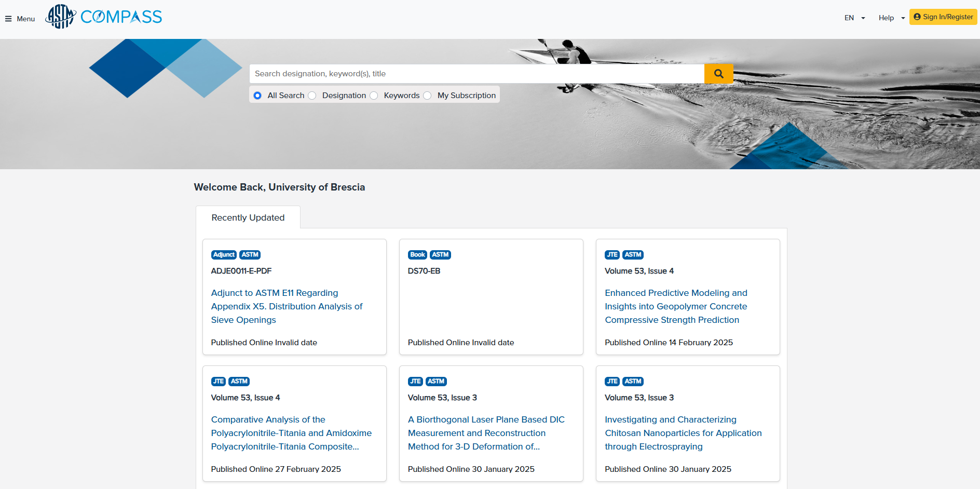Select the My Subscription radio option
Screen dimensions: 980x489
(427, 96)
